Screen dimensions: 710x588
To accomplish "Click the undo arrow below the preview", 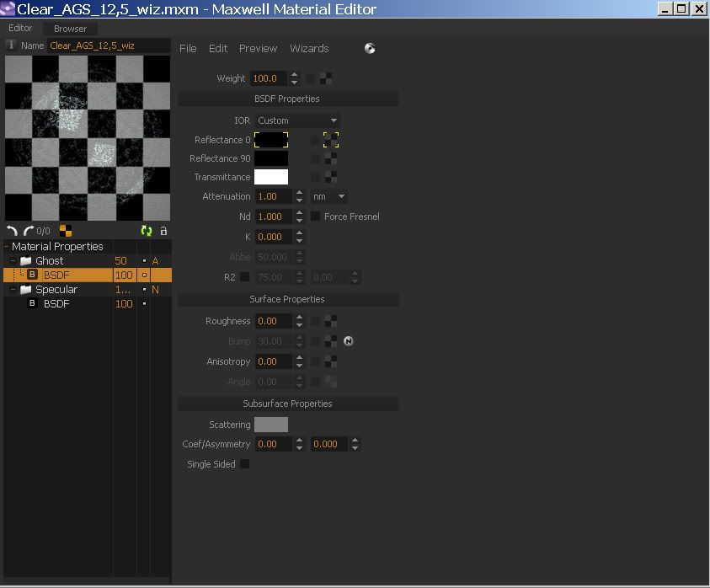I will point(12,231).
